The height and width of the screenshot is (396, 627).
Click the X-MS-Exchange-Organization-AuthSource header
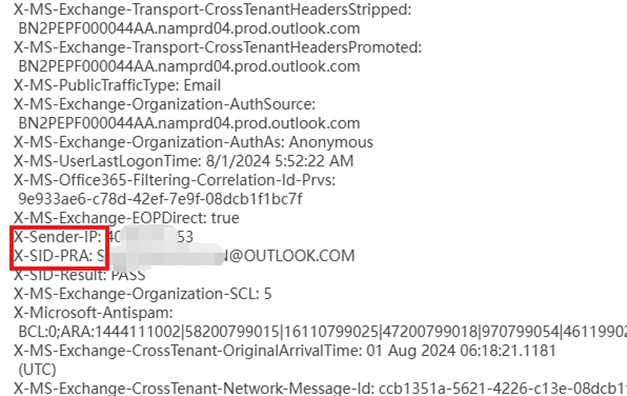click(x=165, y=104)
